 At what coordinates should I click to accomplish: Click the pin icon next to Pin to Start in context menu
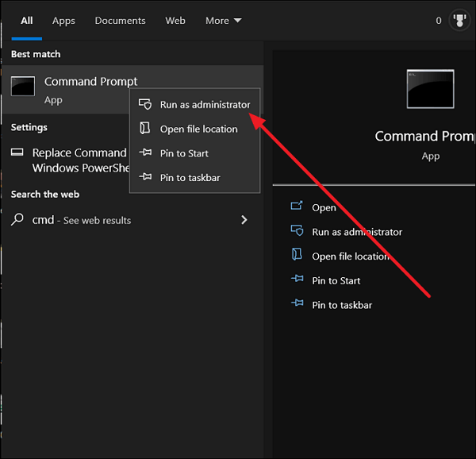coord(145,153)
